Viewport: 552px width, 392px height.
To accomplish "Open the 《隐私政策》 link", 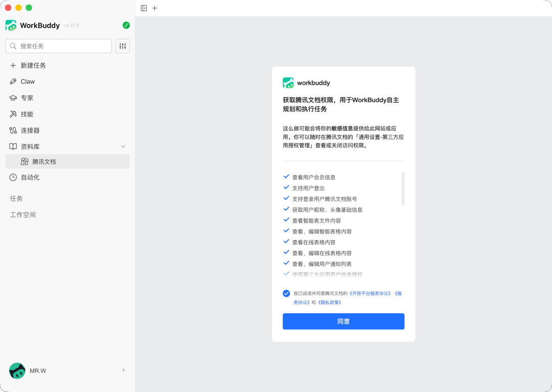I will click(x=330, y=302).
